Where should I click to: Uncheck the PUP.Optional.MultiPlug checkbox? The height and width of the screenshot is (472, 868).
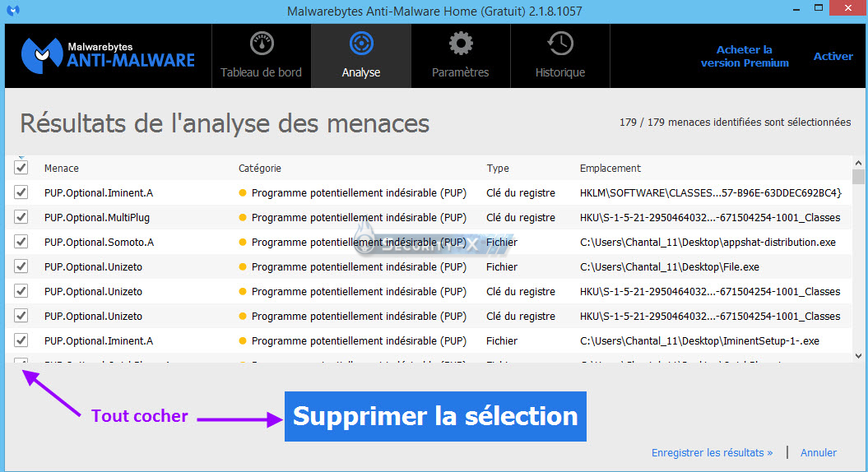tap(21, 217)
